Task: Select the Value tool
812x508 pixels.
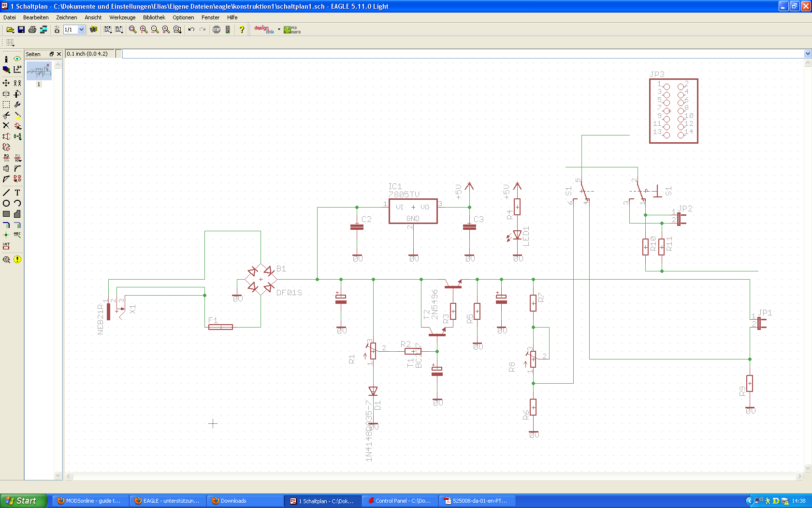Action: pyautogui.click(x=17, y=158)
